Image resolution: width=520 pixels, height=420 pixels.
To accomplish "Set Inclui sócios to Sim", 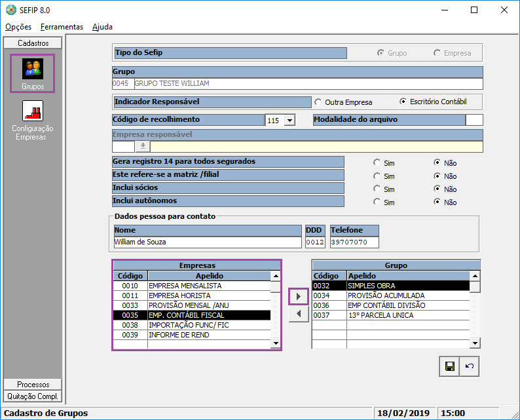I will [x=377, y=189].
